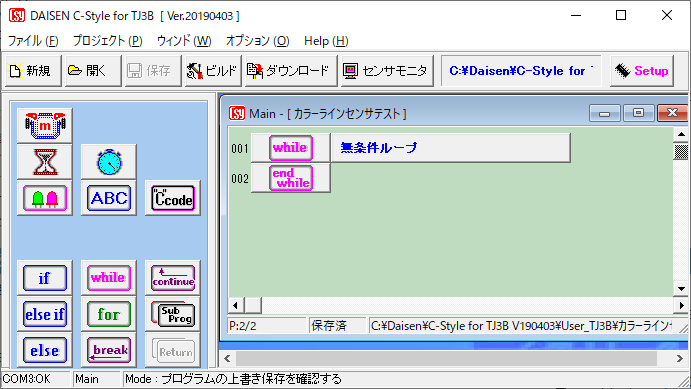Insert a C code block
Image resolution: width=691 pixels, height=389 pixels.
click(173, 198)
